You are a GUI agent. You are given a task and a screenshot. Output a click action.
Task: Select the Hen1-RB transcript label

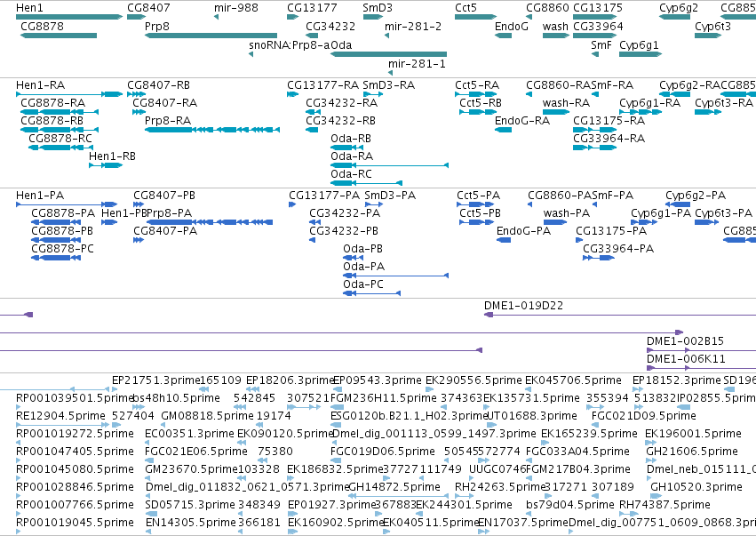pos(112,156)
